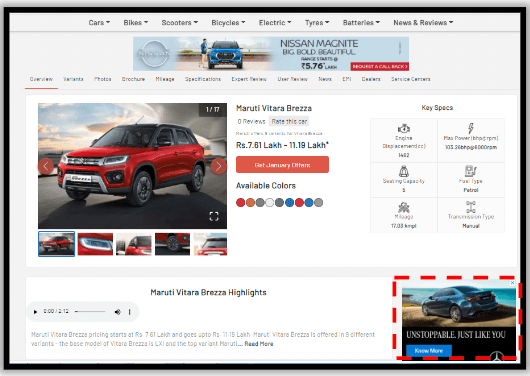530x376 pixels.
Task: Advance to the next car photo arrow
Action: pos(218,166)
